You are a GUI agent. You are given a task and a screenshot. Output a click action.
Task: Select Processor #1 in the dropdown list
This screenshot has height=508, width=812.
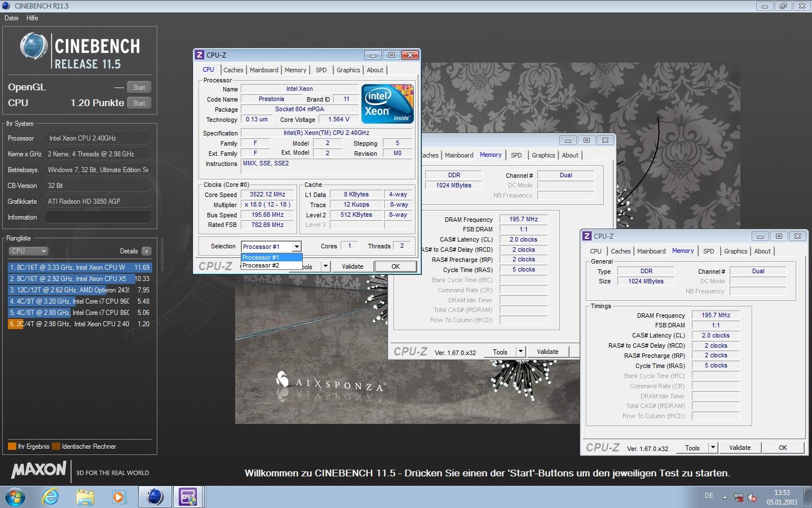pos(271,257)
